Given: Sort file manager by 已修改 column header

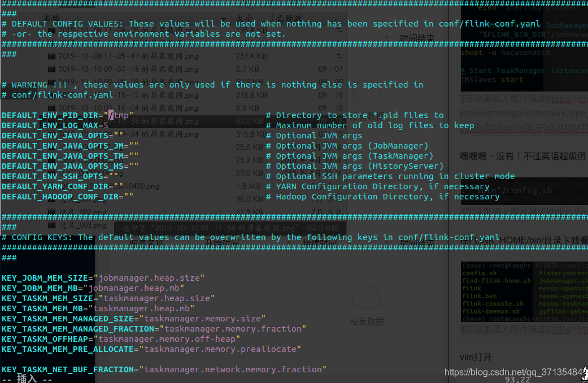Looking at the screenshot, I should click(x=289, y=19).
